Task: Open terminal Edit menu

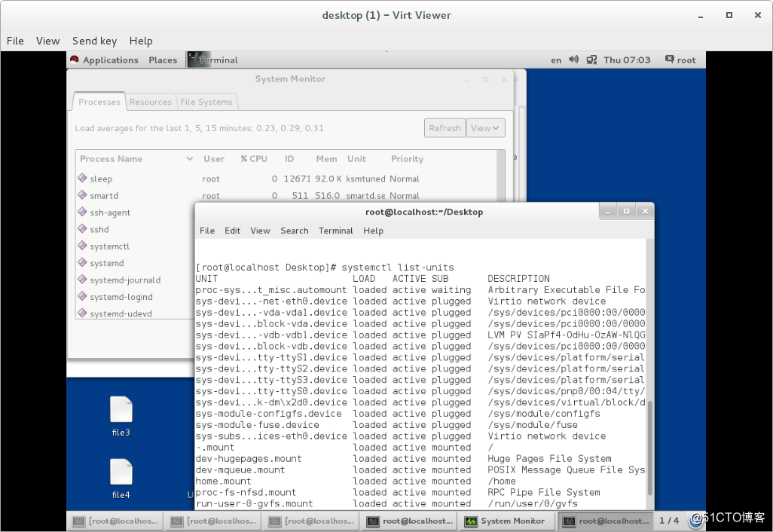Action: coord(232,231)
